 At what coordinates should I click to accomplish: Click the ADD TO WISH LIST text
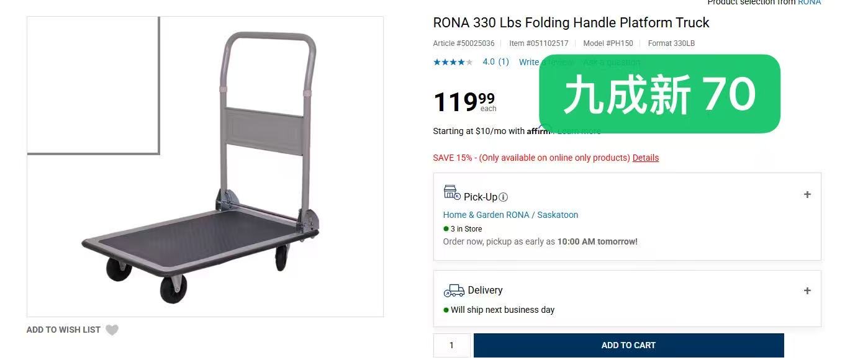(x=63, y=330)
